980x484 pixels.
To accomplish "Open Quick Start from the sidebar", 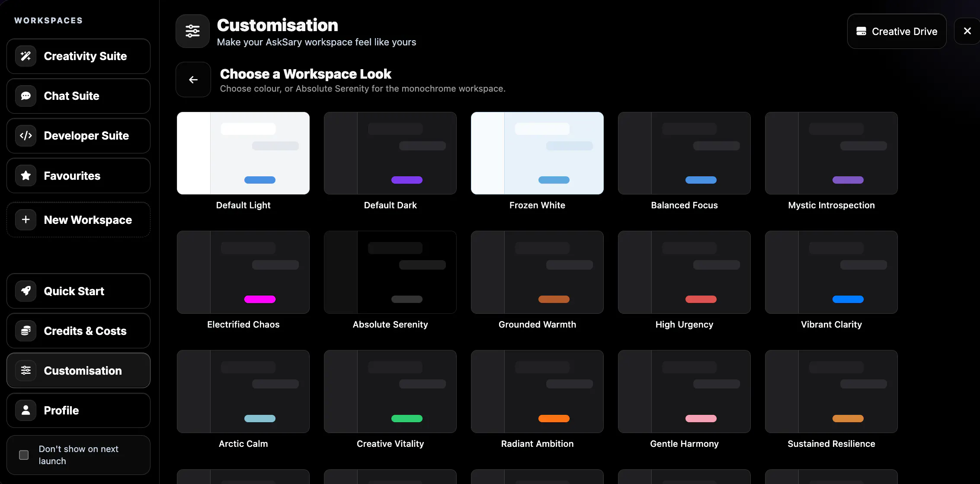I will 78,291.
